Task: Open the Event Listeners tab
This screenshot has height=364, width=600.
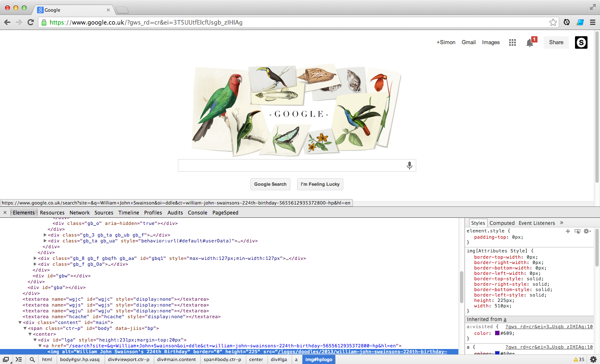Action: (537, 223)
